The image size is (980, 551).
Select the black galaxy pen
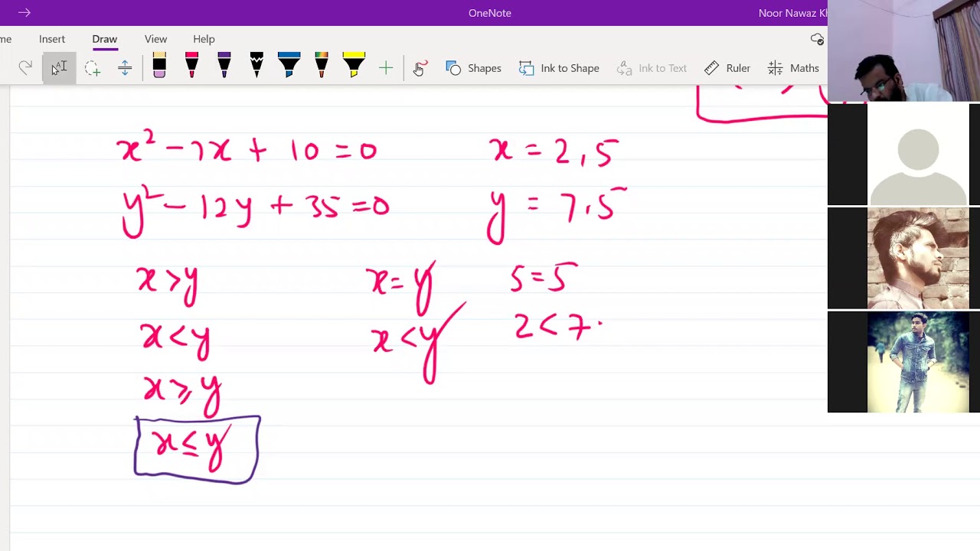coord(256,67)
